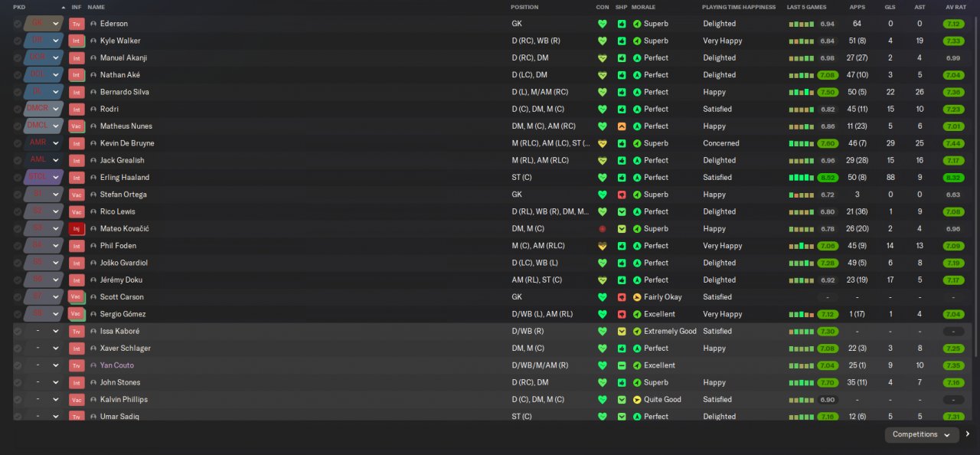980x455 pixels.
Task: Click the Vac info badge beside Matheus Nunes
Action: pos(77,126)
